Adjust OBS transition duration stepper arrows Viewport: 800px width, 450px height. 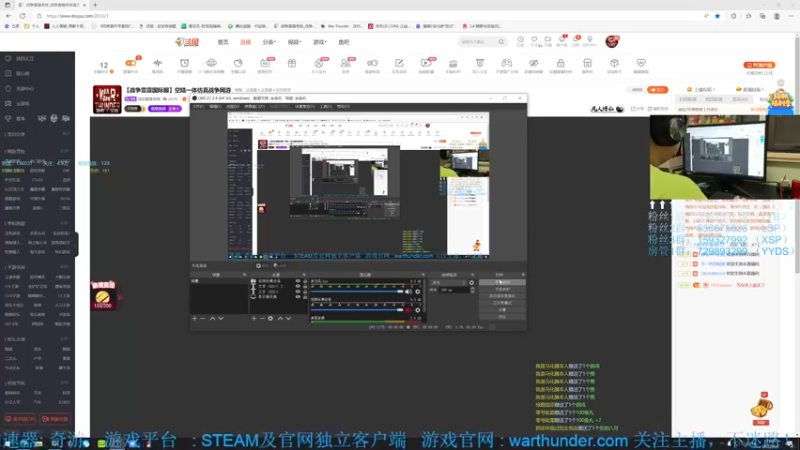(x=472, y=290)
